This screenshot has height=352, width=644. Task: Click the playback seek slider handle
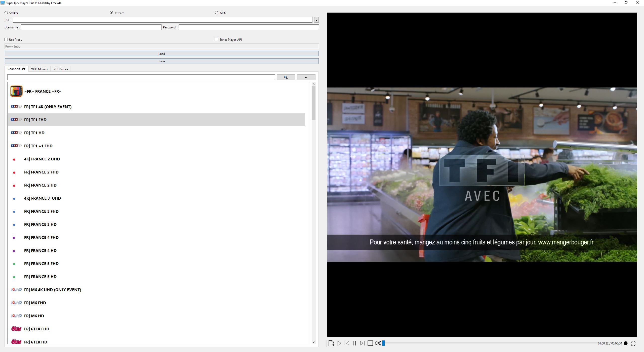coord(383,343)
